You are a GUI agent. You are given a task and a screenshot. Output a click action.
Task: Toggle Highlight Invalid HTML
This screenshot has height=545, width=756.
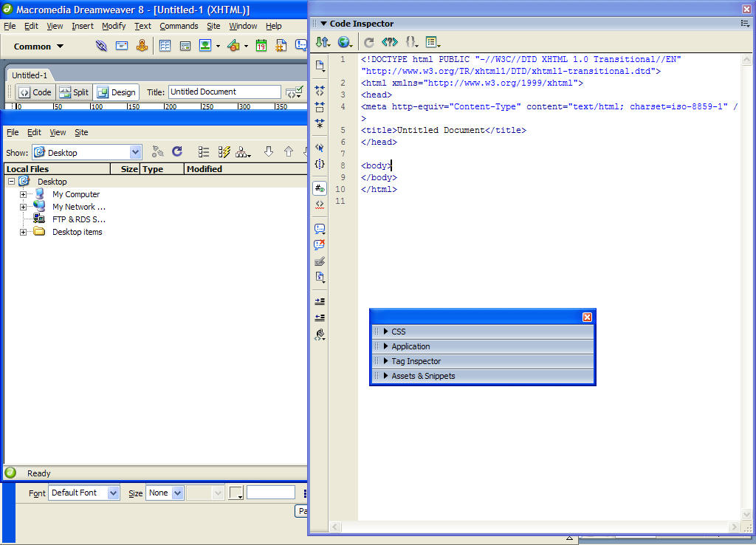pos(320,205)
